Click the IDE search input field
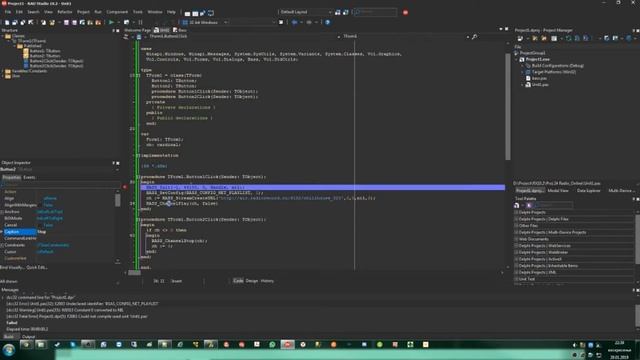The width and height of the screenshot is (640, 360). (x=376, y=12)
